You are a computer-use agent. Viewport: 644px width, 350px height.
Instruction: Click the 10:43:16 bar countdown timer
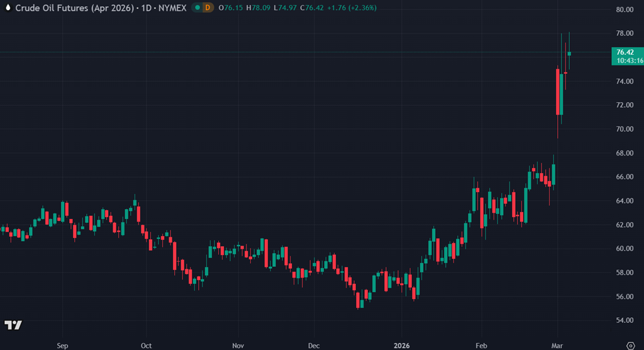629,60
